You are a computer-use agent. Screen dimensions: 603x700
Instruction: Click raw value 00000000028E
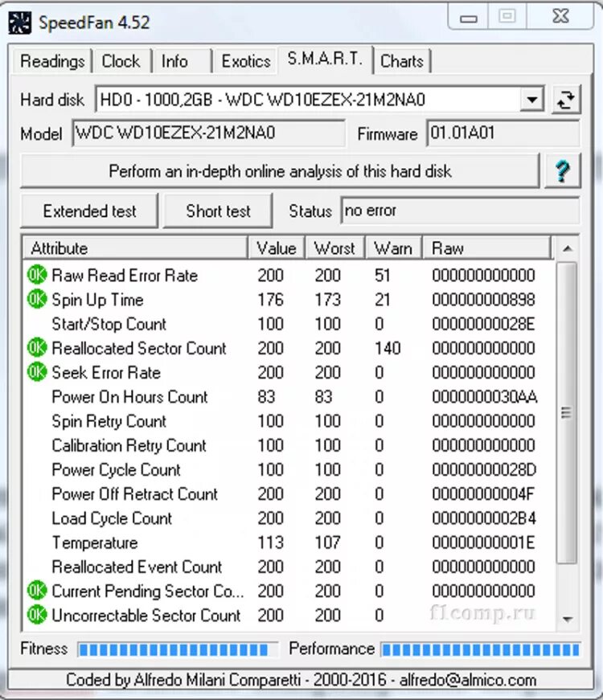point(483,324)
